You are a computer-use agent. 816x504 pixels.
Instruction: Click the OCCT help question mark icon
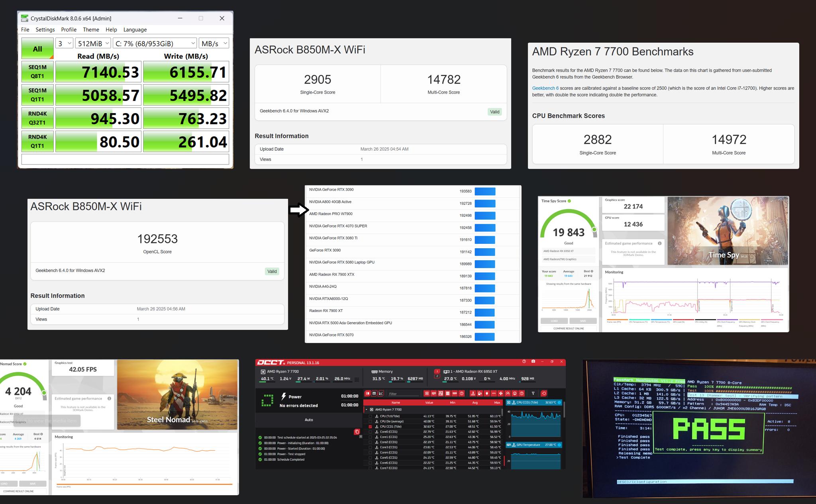coord(524,361)
